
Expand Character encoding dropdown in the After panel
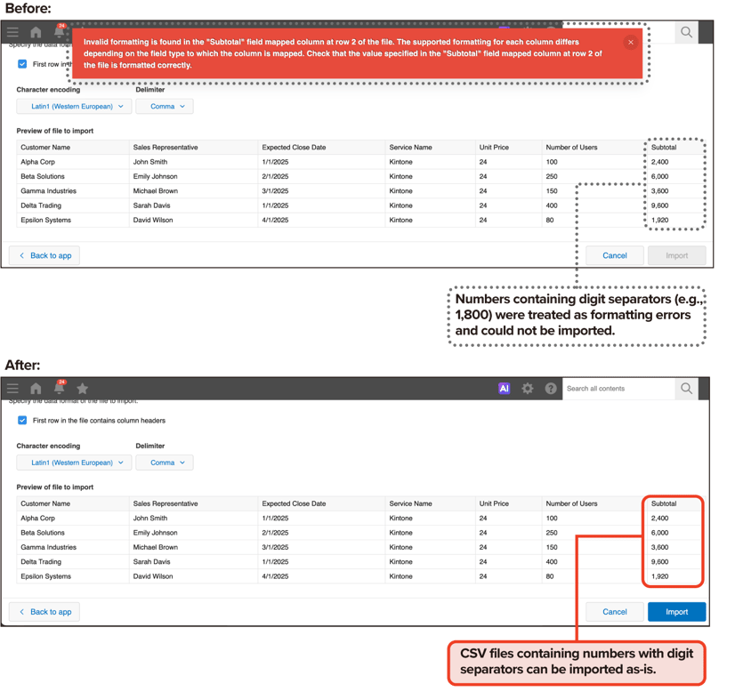pos(74,463)
